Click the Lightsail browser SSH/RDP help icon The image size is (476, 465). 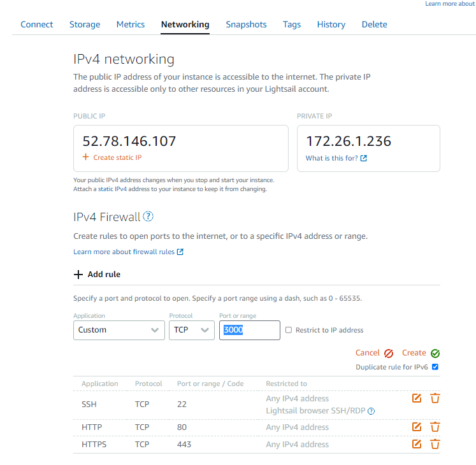coord(371,411)
